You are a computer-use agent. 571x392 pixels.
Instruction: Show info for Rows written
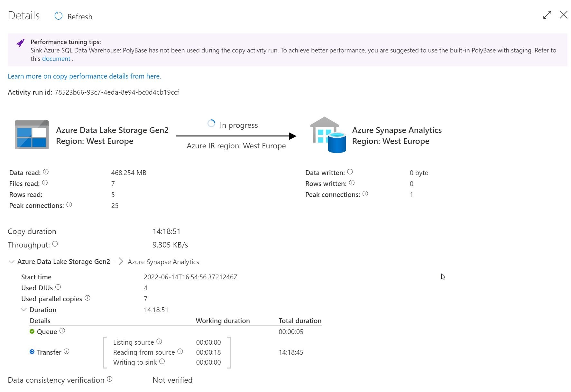(352, 183)
